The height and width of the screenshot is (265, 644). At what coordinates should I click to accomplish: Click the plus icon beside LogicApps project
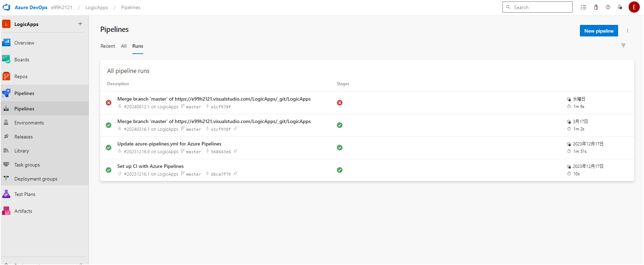80,24
